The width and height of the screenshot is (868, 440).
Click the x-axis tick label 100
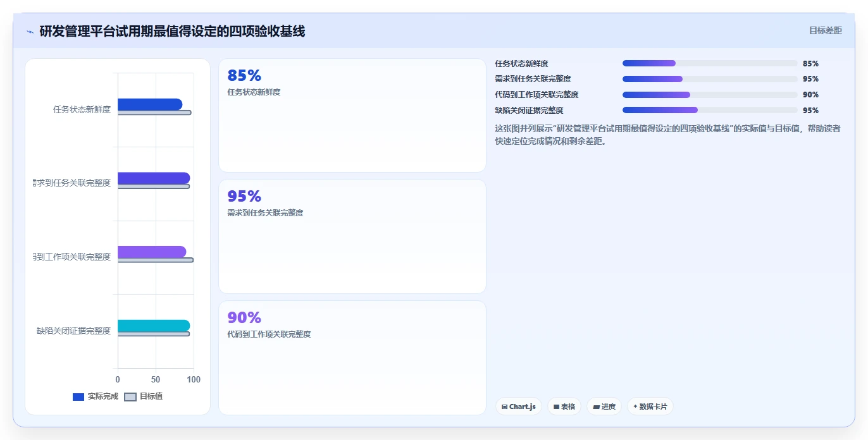click(x=194, y=380)
